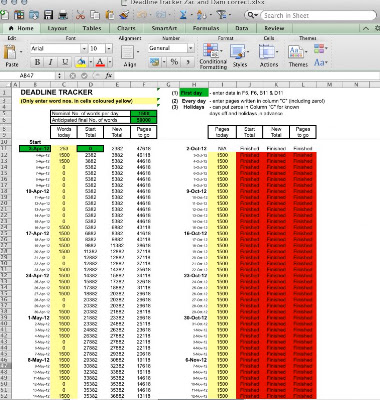Apply Filter with funnel icon

pyautogui.click(x=221, y=15)
